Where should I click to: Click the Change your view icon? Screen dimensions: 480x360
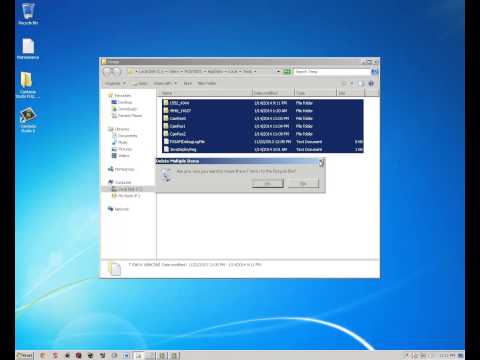[x=345, y=83]
